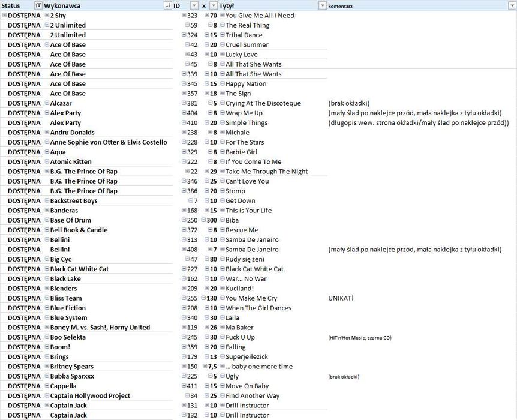Open the x column filter dropdown
The height and width of the screenshot is (420, 517).
214,5
